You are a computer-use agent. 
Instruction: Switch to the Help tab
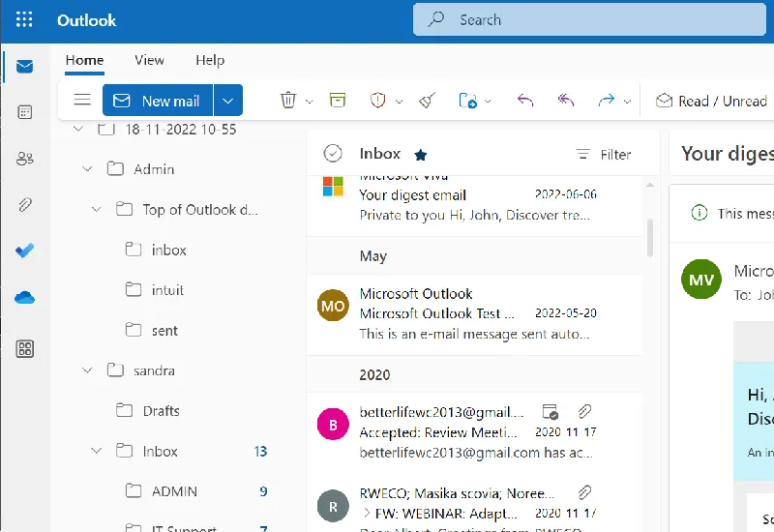210,60
